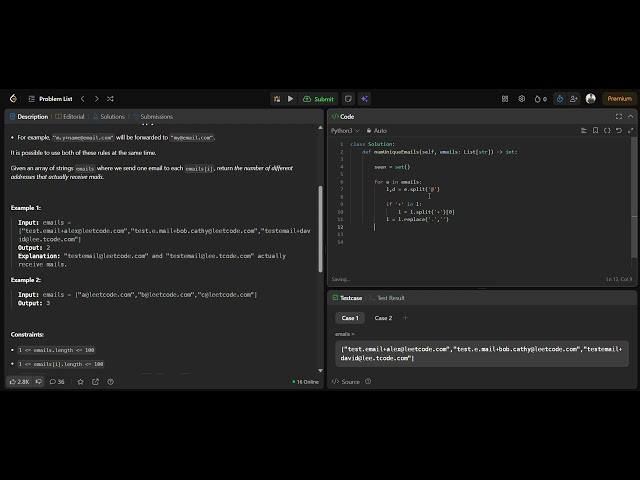
Task: Maximize the Code panel with fullscreen icon
Action: 619,117
